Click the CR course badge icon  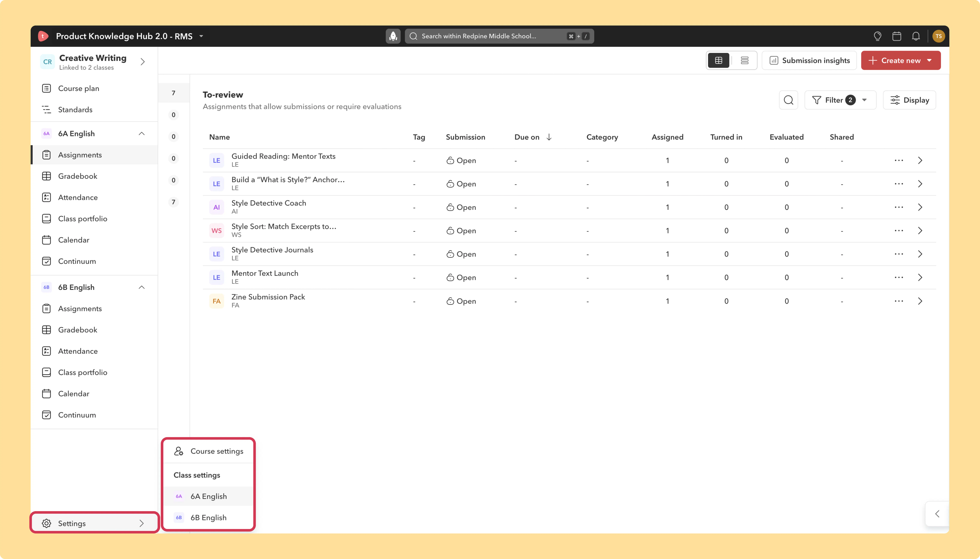47,62
